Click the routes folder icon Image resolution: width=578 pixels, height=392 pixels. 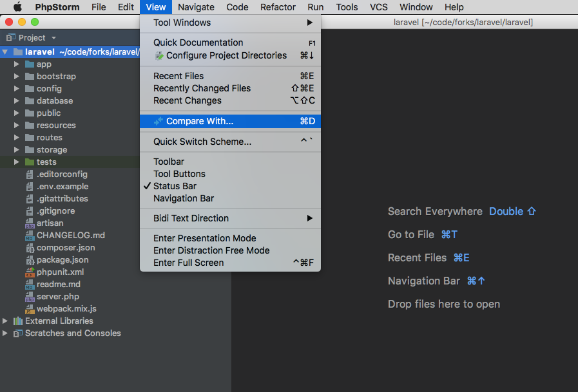click(x=30, y=137)
